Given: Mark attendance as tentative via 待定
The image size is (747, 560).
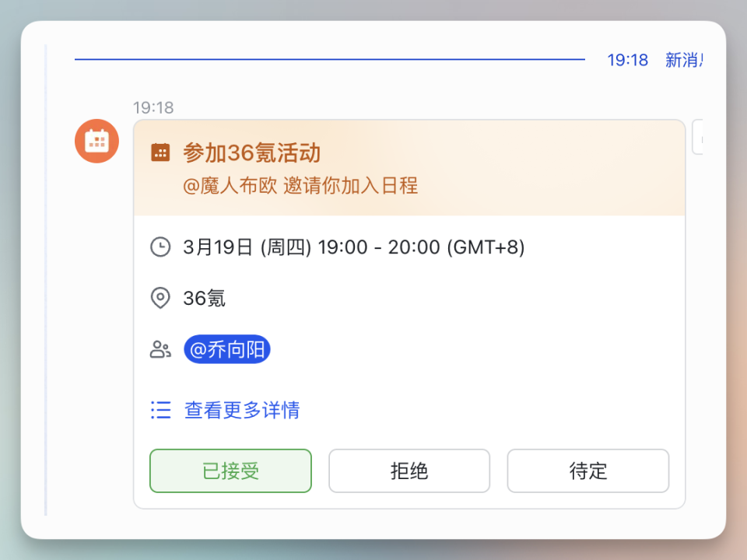Looking at the screenshot, I should [587, 471].
